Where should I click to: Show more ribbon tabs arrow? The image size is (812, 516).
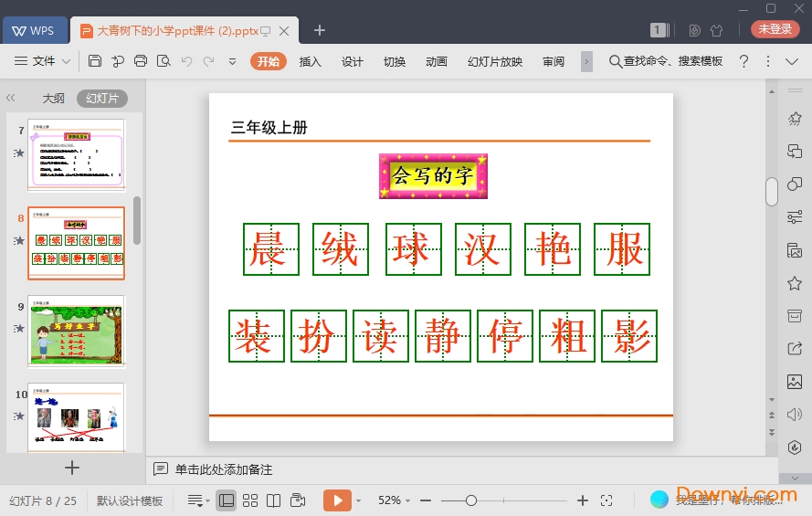[586, 61]
